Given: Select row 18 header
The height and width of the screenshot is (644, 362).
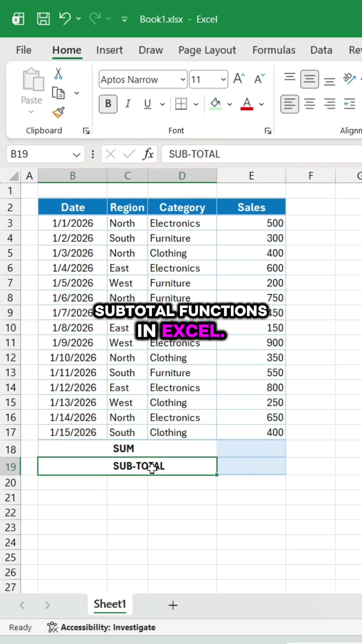Looking at the screenshot, I should pyautogui.click(x=10, y=449).
